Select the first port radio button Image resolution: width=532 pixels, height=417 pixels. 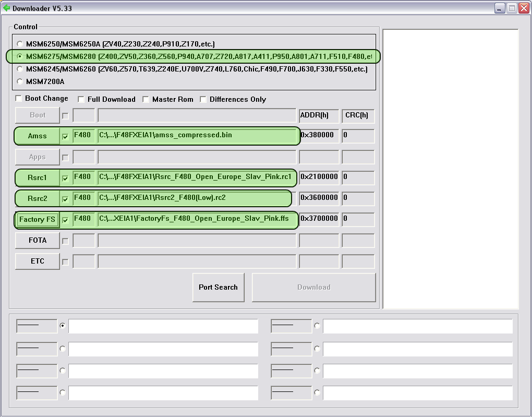[x=63, y=325]
